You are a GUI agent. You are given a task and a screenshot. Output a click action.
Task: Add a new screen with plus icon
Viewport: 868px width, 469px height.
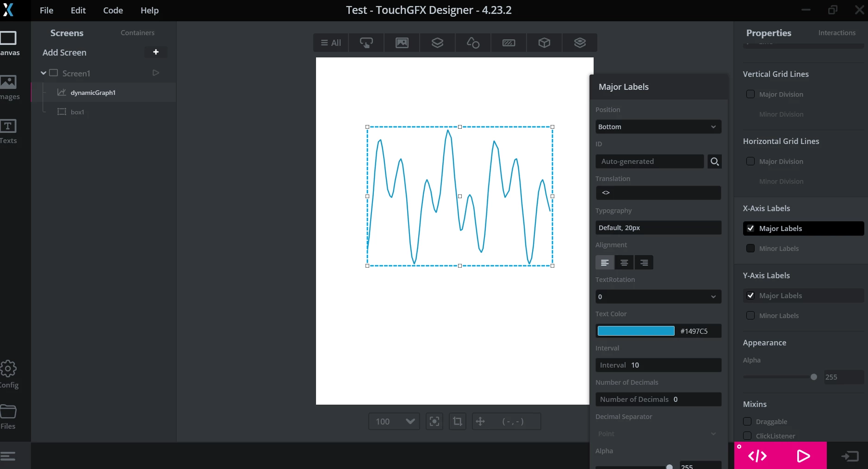click(x=156, y=52)
